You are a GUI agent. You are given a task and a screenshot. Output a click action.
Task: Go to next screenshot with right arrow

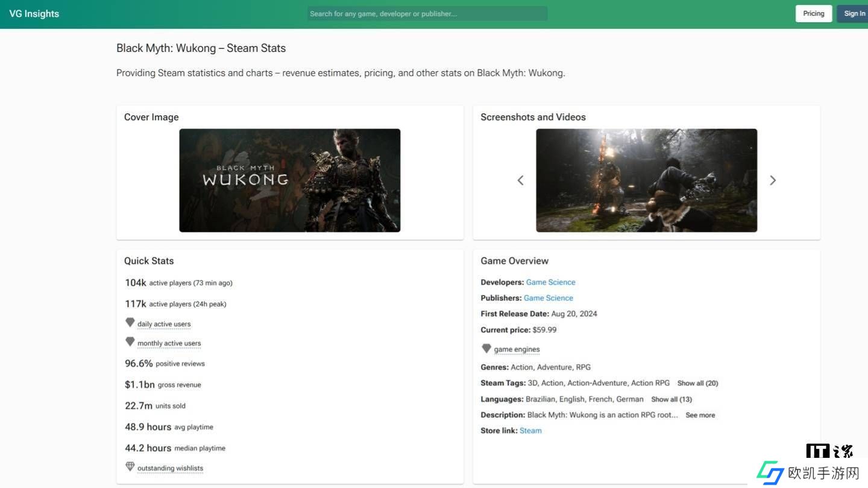773,180
